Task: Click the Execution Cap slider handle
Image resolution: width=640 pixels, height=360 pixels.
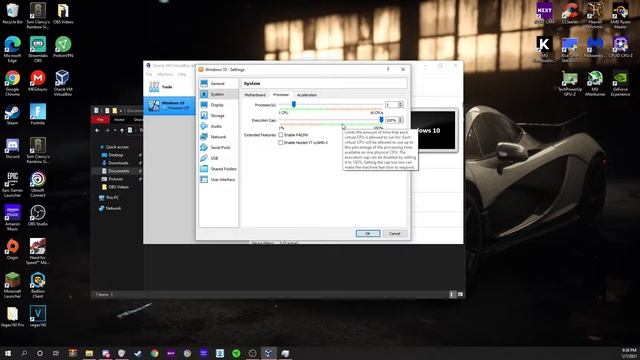Action: pyautogui.click(x=381, y=120)
